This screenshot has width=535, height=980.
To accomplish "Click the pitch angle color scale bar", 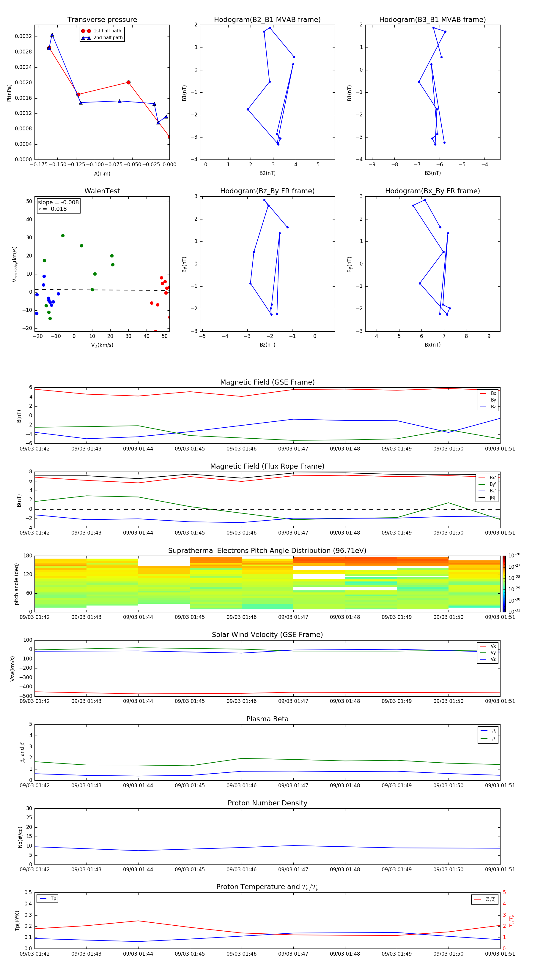I will coord(504,584).
